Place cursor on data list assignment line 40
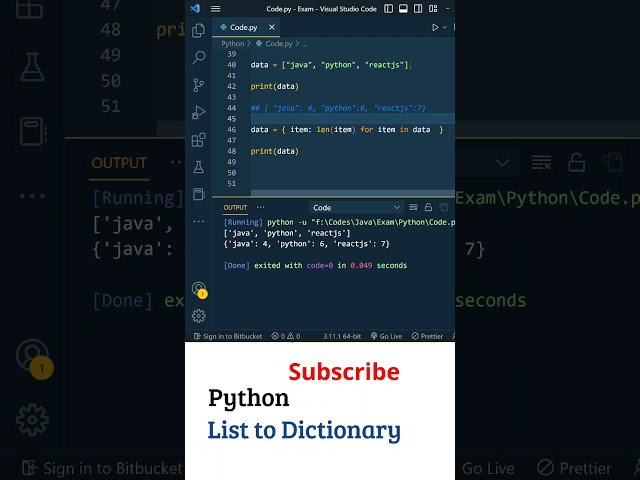Screen dimensions: 640x480 click(331, 65)
